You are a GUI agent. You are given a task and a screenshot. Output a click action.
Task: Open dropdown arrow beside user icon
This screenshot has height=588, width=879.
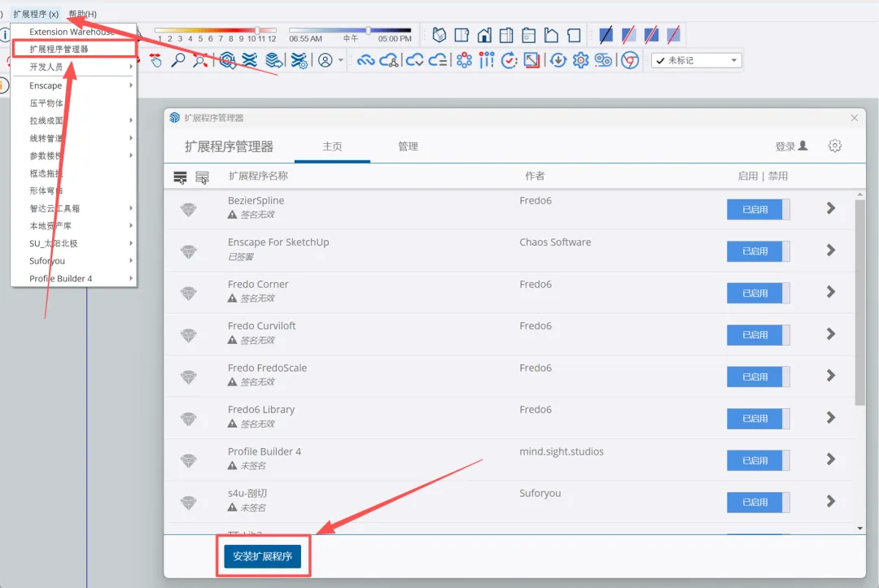click(x=340, y=60)
